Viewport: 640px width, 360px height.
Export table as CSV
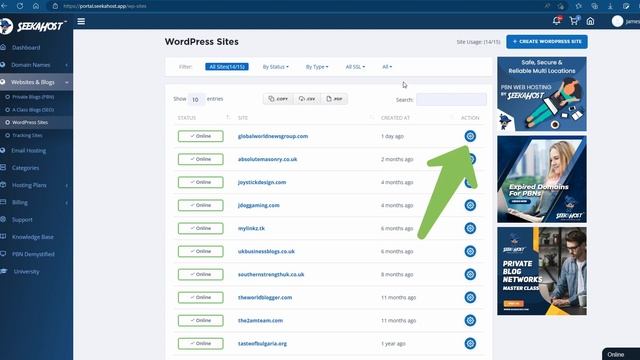point(307,99)
